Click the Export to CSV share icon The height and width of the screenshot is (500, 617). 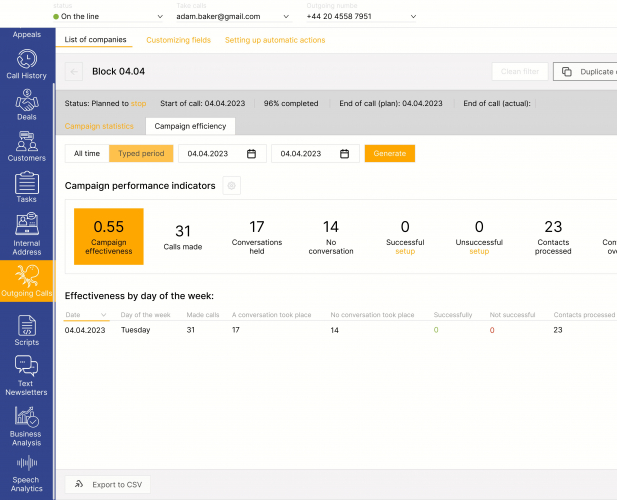point(79,484)
